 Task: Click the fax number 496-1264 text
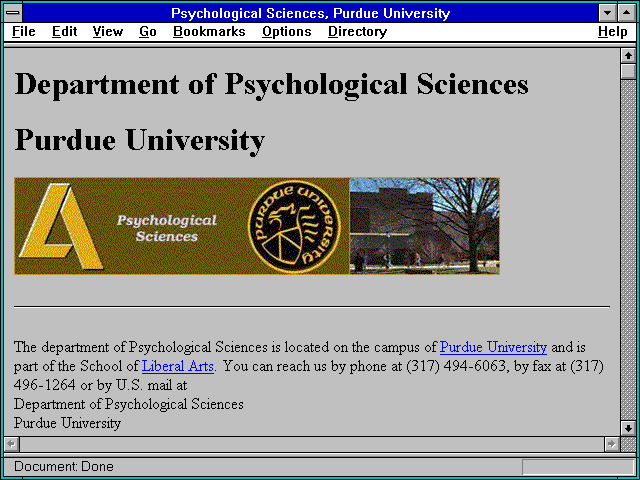tap(44, 385)
